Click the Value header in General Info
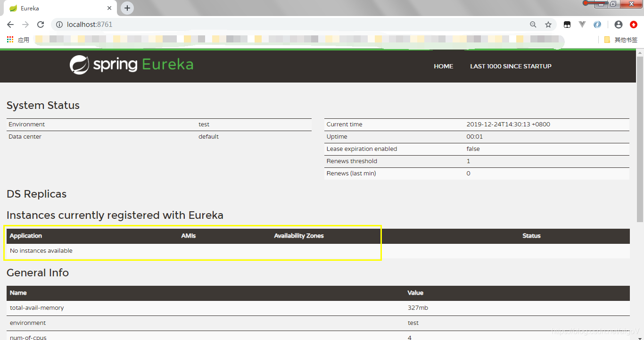 (x=415, y=293)
